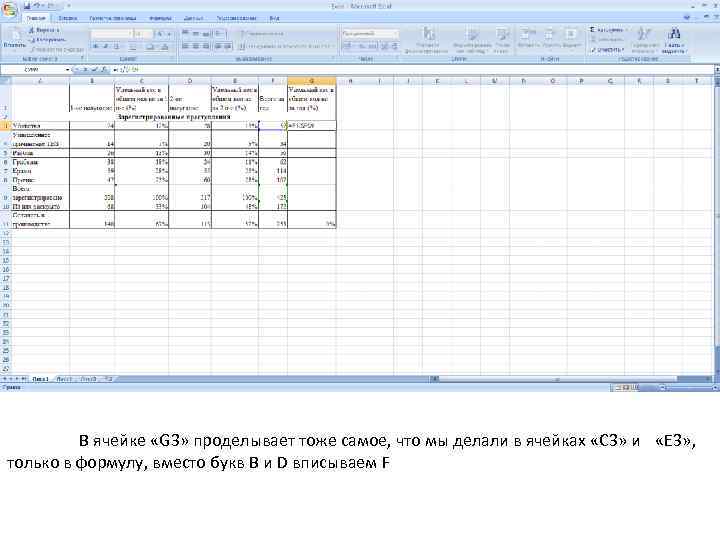This screenshot has height=540, width=720.
Task: Toggle Bold formatting
Action: pos(96,46)
